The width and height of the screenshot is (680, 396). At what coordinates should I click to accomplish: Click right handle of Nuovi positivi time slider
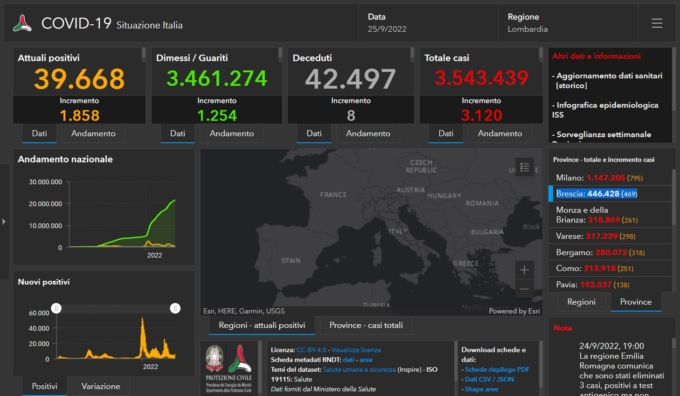pyautogui.click(x=175, y=308)
